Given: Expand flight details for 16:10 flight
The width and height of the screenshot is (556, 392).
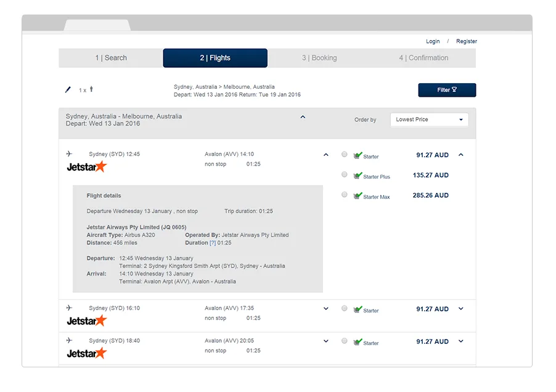Looking at the screenshot, I should point(326,309).
